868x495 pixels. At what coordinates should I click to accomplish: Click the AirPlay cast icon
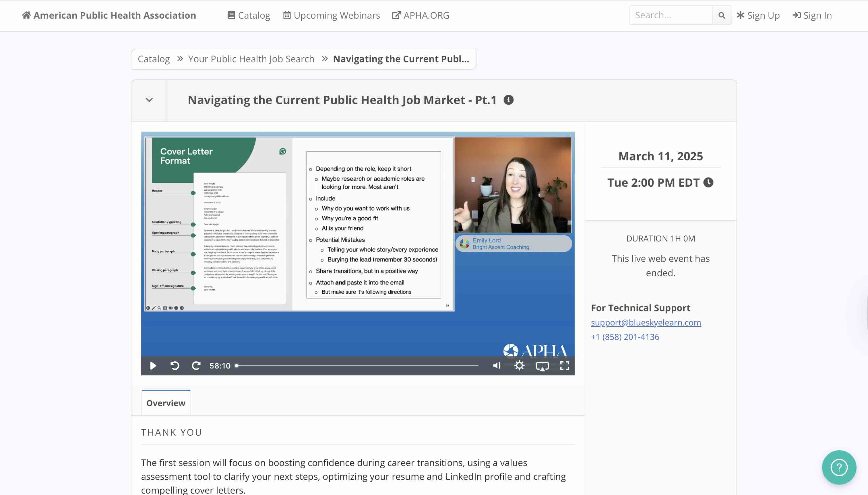click(x=542, y=366)
